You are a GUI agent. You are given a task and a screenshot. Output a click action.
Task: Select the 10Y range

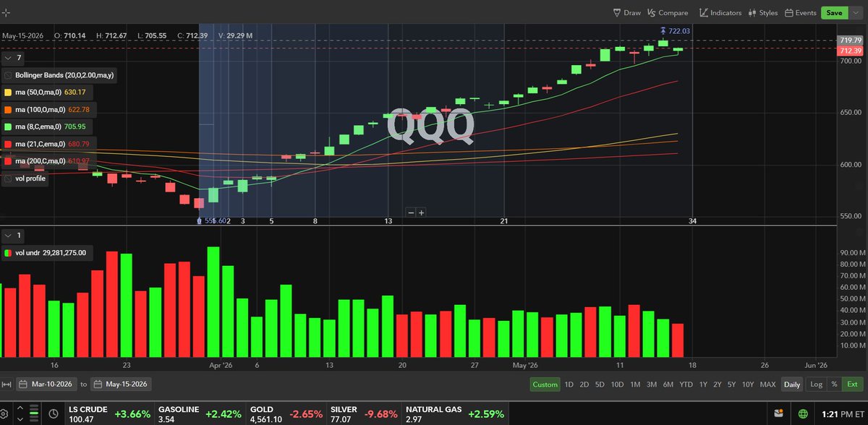[x=748, y=385]
